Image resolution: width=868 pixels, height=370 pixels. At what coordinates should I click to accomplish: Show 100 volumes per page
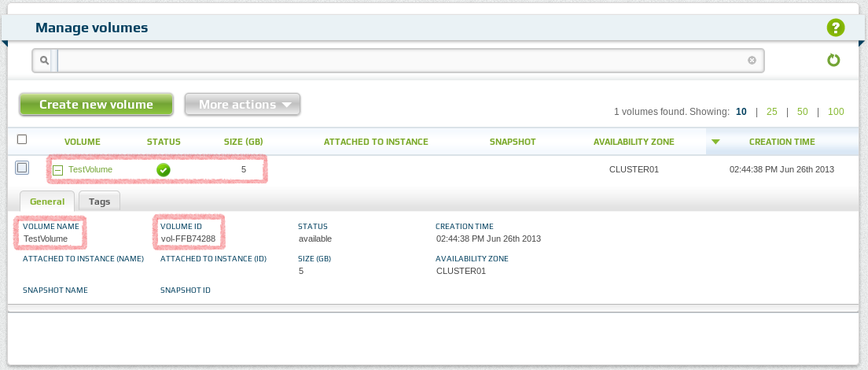point(836,111)
